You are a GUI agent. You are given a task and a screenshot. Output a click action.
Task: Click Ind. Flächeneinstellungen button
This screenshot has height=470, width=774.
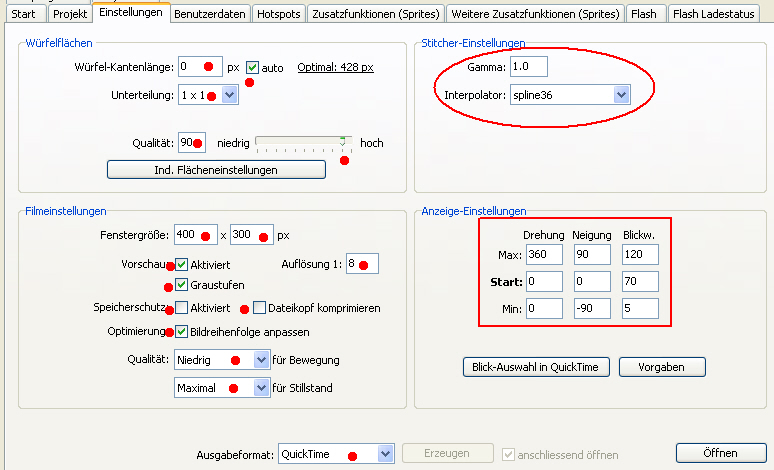(216, 170)
